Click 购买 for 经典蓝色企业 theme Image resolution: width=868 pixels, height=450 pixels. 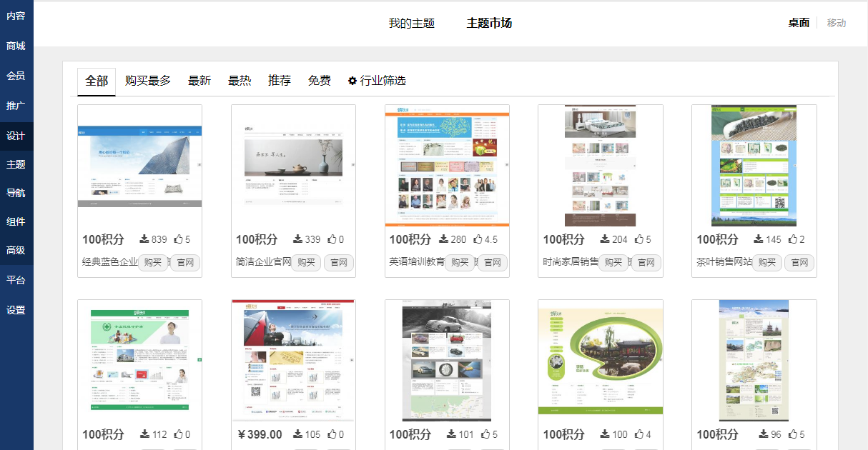click(153, 262)
